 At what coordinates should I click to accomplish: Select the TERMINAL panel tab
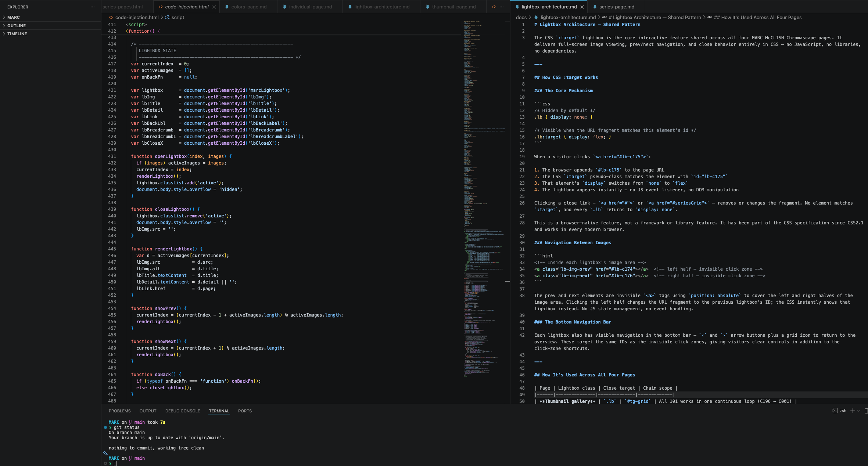219,411
